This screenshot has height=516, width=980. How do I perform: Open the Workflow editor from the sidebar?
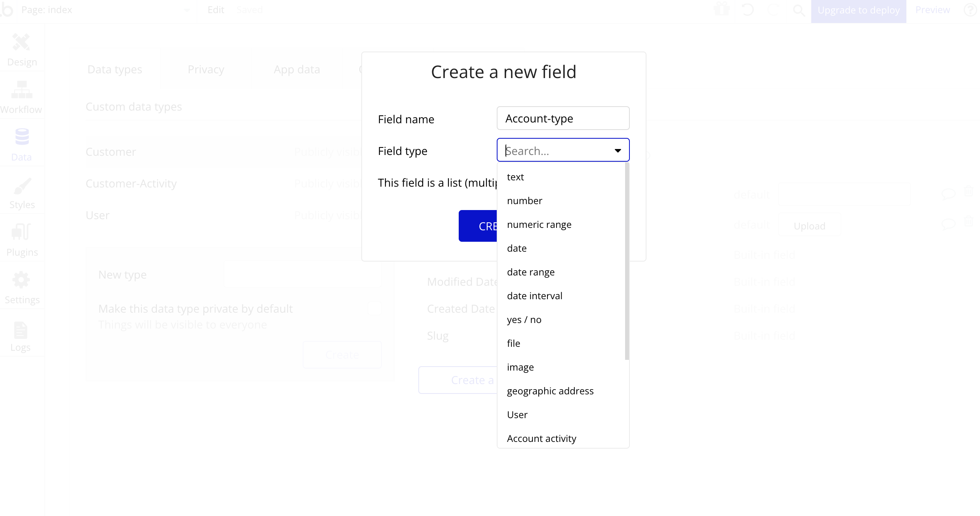tap(22, 97)
